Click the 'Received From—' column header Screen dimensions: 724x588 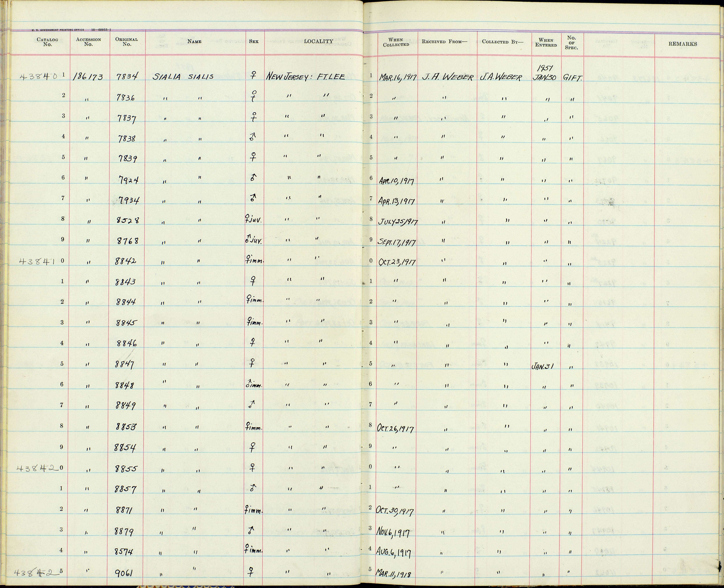point(444,42)
